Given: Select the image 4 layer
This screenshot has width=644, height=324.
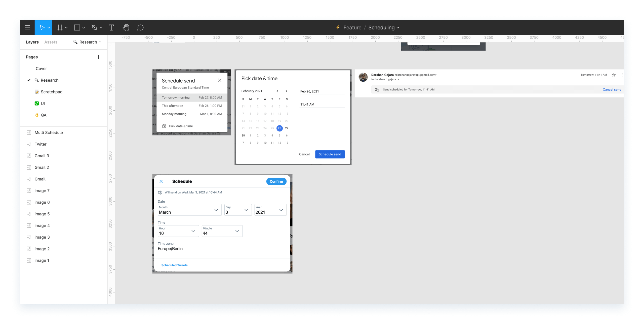Looking at the screenshot, I should [42, 225].
